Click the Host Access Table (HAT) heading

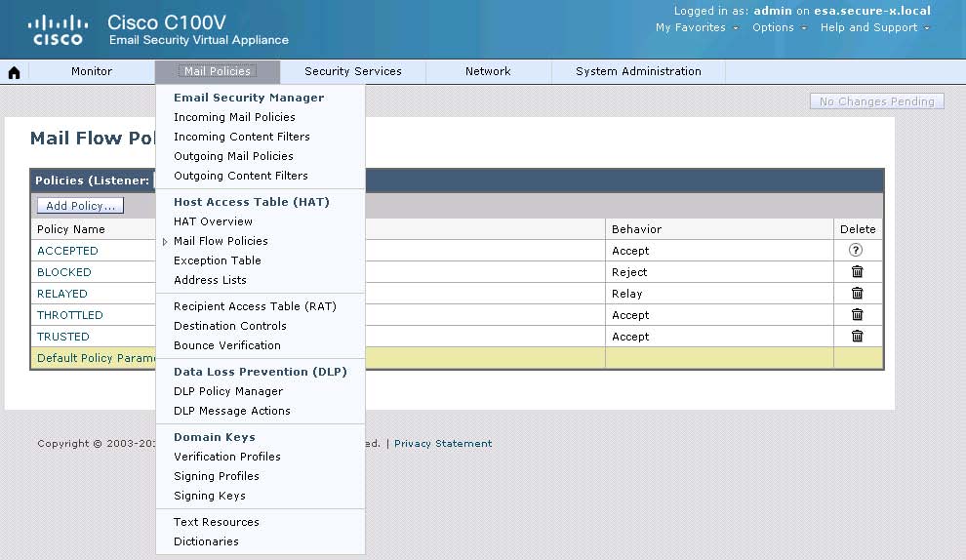252,202
